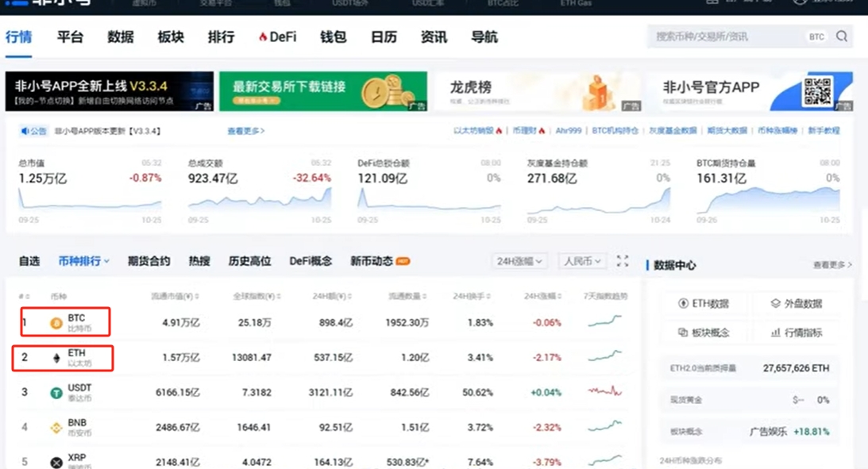Open the 钱包 main tab
The image size is (868, 469).
[x=333, y=37]
